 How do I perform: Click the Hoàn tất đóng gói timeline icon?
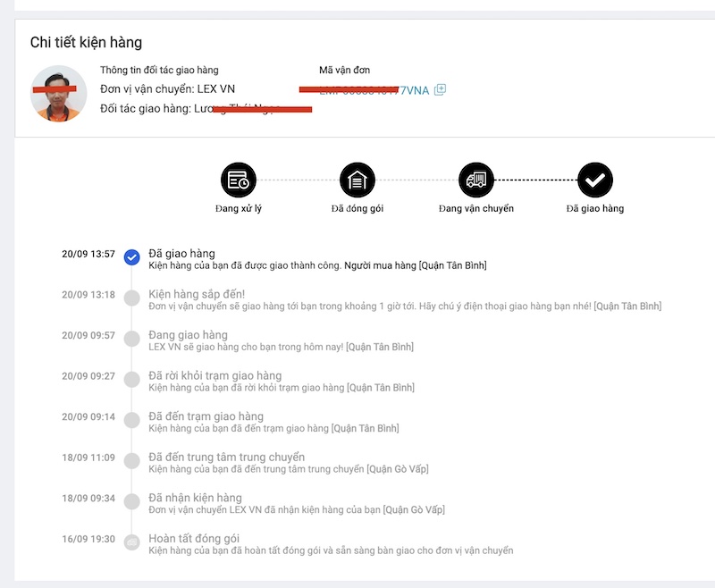132,542
